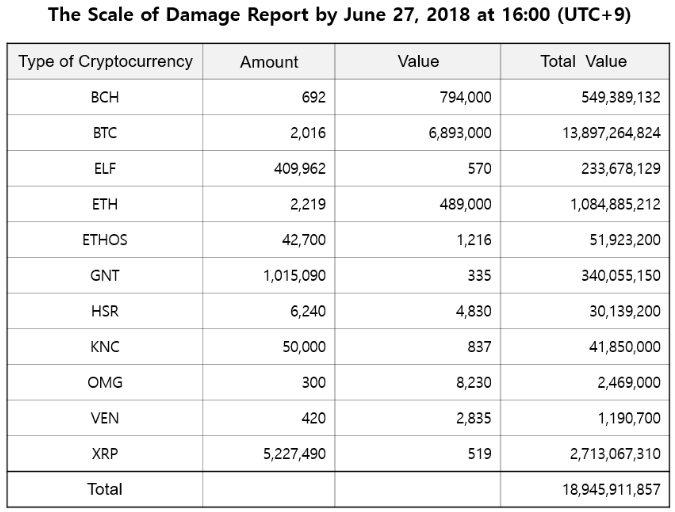Select the BTC cryptocurrency cell
The image size is (675, 512).
pos(105,133)
